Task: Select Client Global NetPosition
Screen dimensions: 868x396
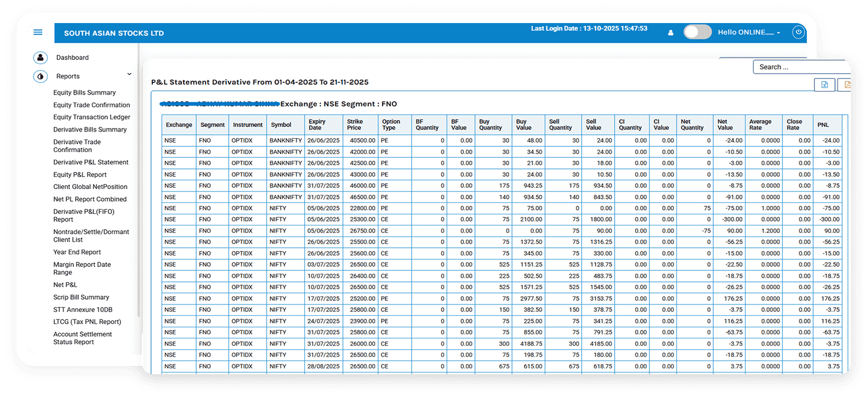Action: 90,187
